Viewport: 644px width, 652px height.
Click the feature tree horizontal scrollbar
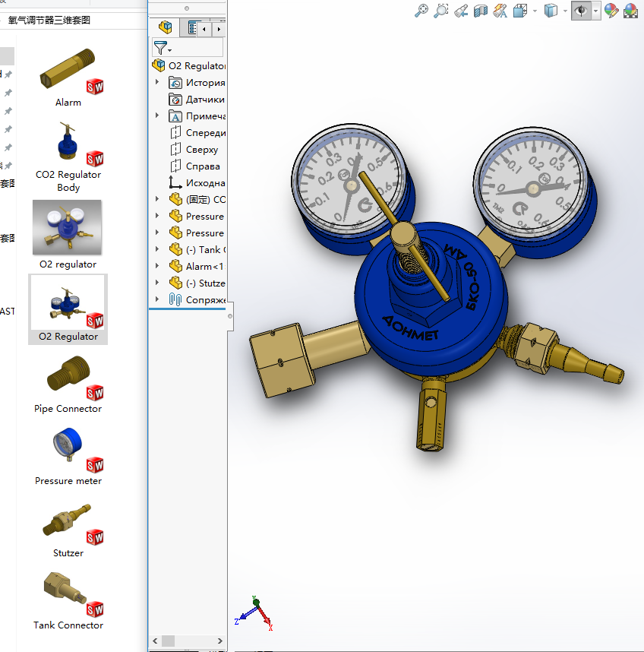(190, 641)
